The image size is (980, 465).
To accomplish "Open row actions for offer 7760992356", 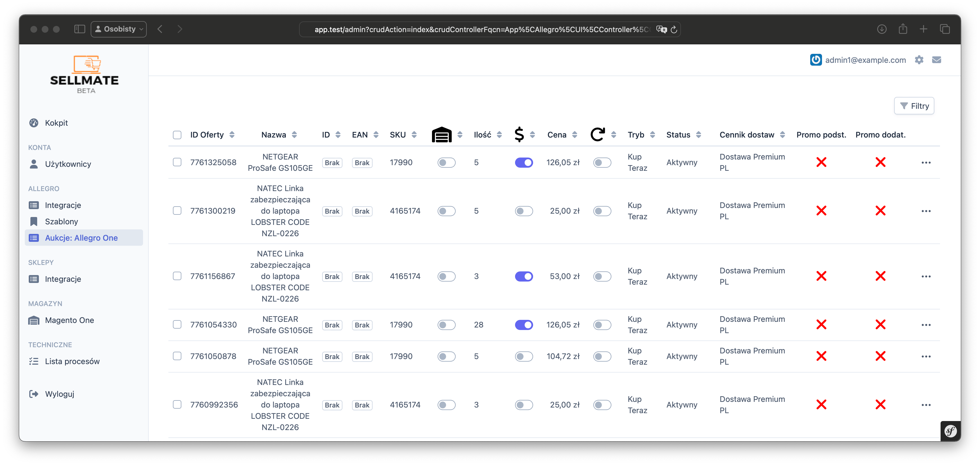I will pyautogui.click(x=926, y=405).
